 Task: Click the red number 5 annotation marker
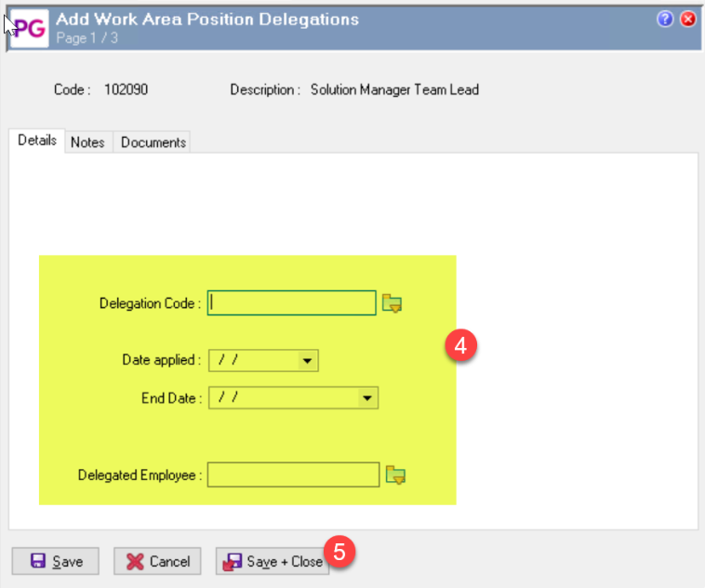339,551
